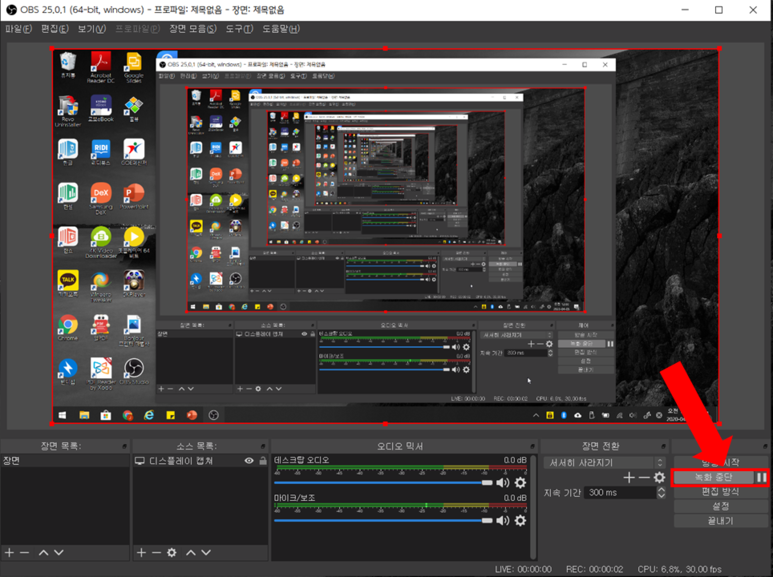Click KakaoTalk icon in preview
The image size is (773, 577).
pyautogui.click(x=68, y=283)
